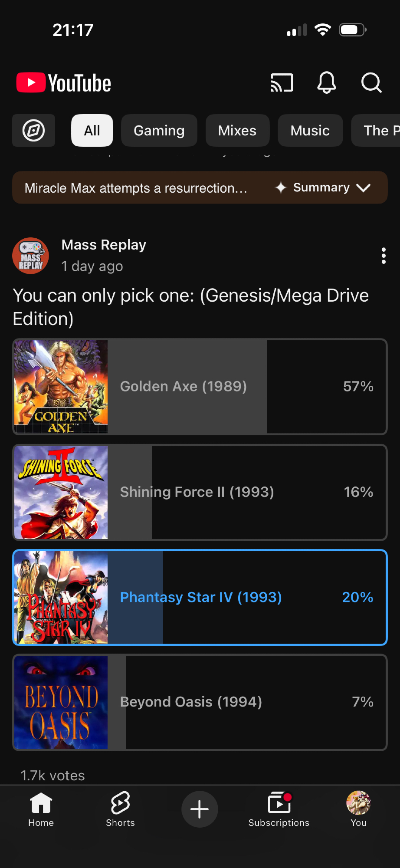Open post options three-dot menu

click(384, 256)
